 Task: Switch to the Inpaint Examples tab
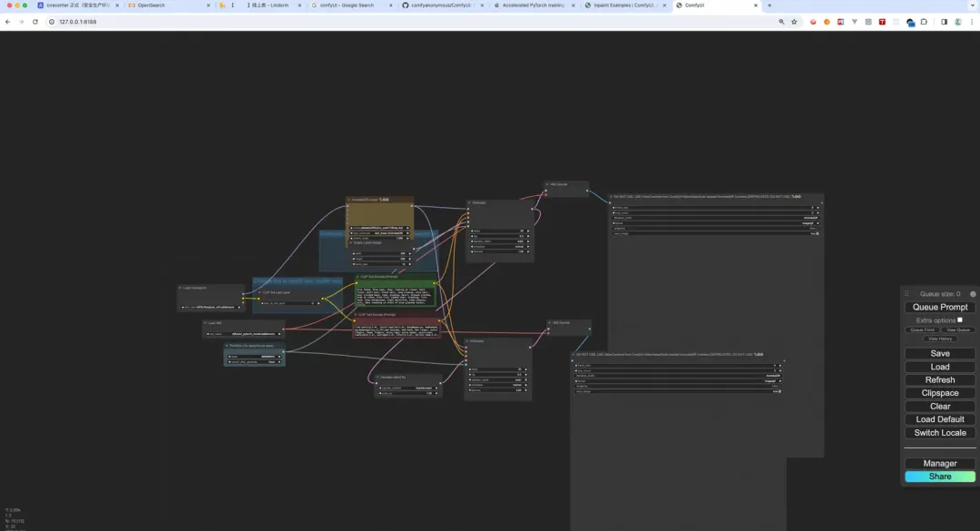[625, 5]
